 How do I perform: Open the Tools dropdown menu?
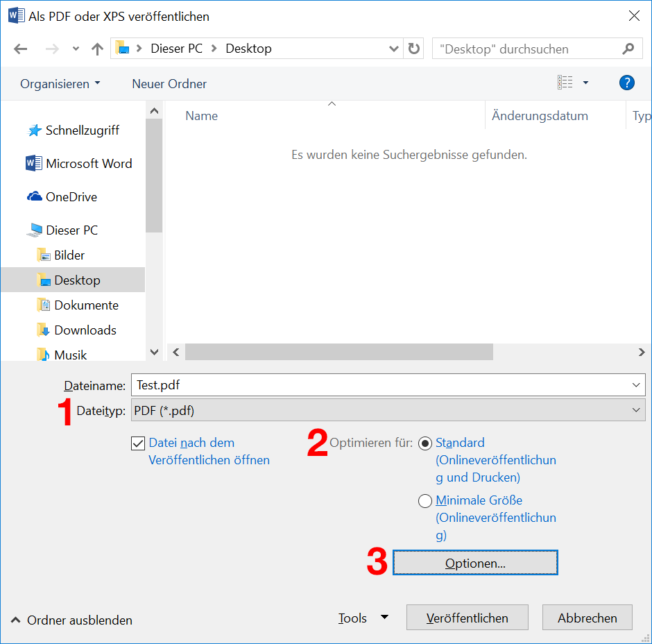point(363,618)
